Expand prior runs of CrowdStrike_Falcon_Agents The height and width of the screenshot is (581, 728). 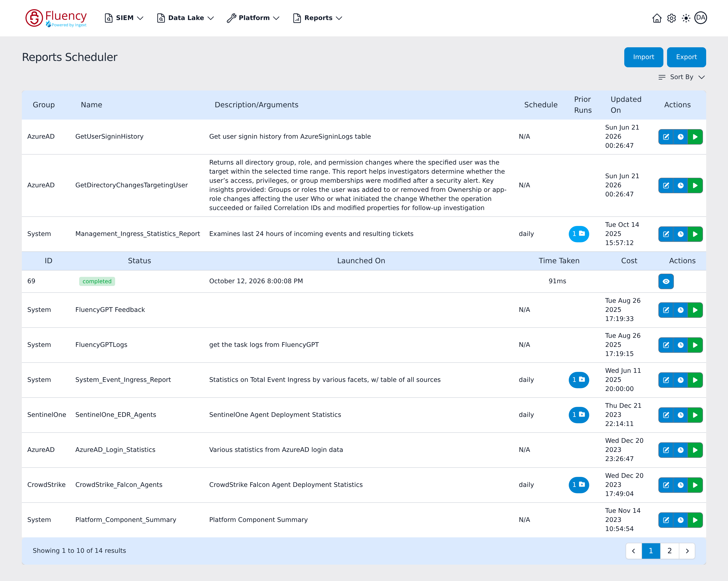point(579,485)
